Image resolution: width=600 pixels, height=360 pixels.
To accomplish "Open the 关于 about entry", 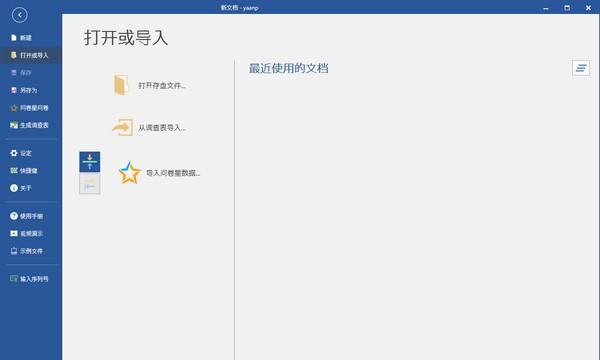I will (21, 188).
